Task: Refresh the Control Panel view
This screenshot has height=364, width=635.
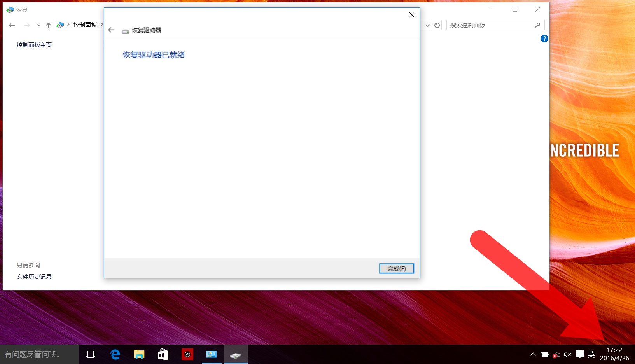Action: (x=437, y=25)
